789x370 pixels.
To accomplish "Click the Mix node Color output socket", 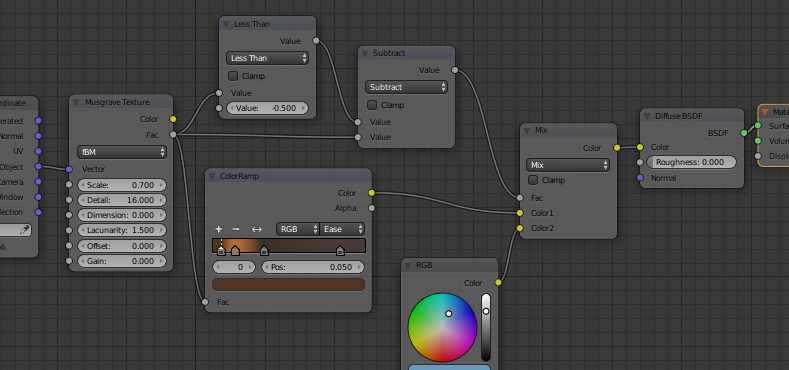I will tap(617, 147).
